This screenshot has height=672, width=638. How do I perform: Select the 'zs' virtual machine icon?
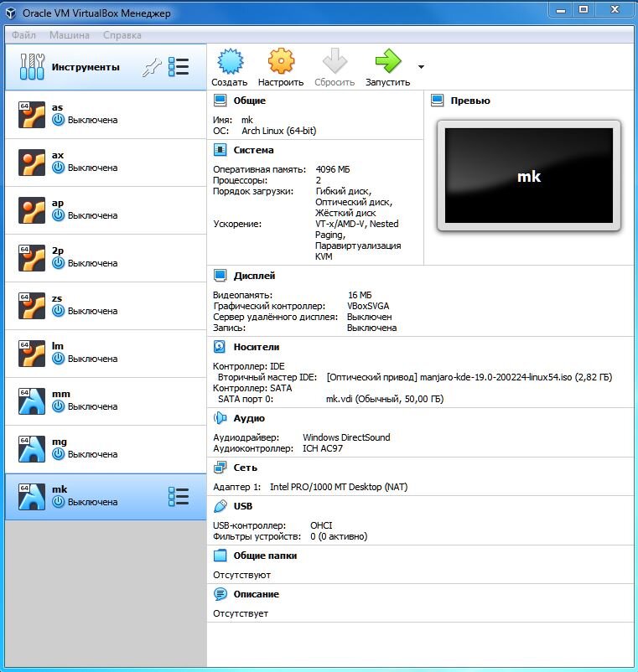pos(32,306)
